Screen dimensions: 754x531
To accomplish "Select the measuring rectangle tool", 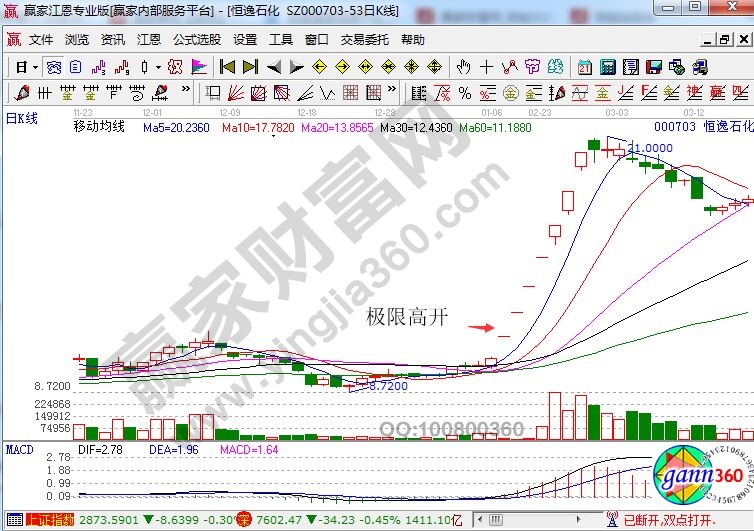I will click(213, 93).
